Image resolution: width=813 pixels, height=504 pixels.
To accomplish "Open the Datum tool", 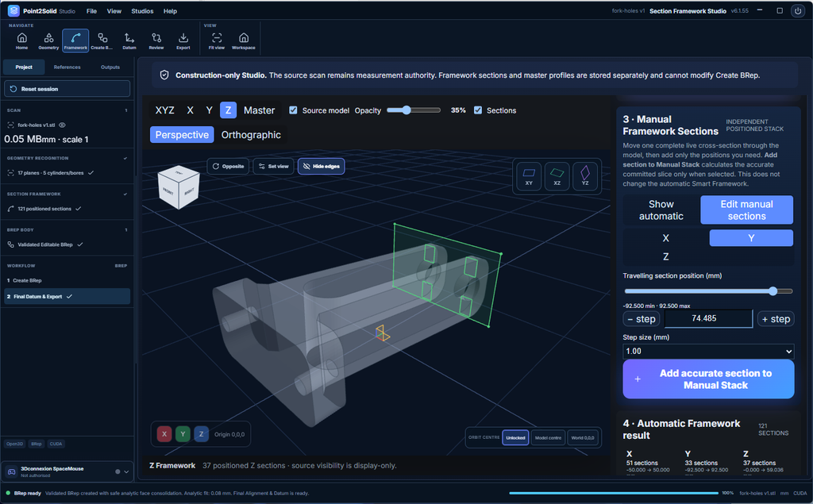I will [x=129, y=40].
